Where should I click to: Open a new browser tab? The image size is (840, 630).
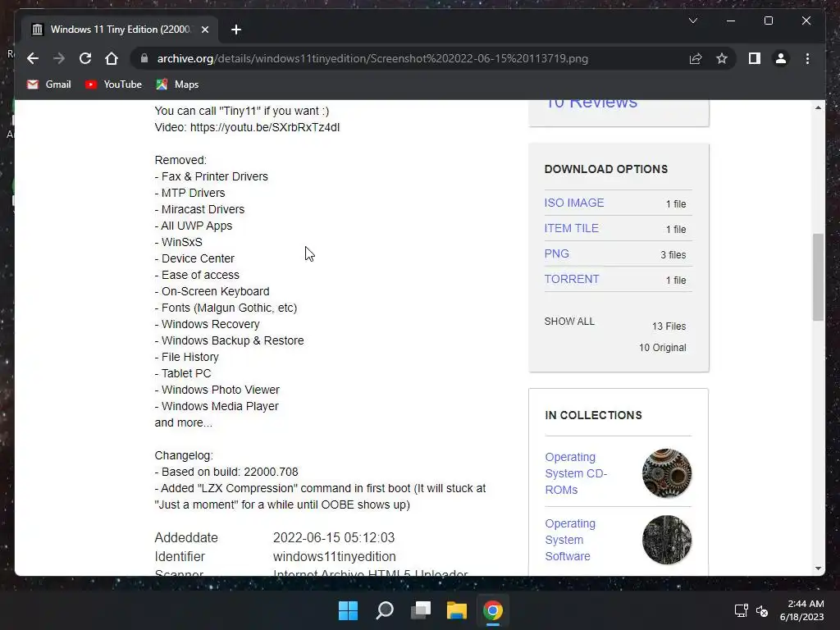click(x=236, y=30)
